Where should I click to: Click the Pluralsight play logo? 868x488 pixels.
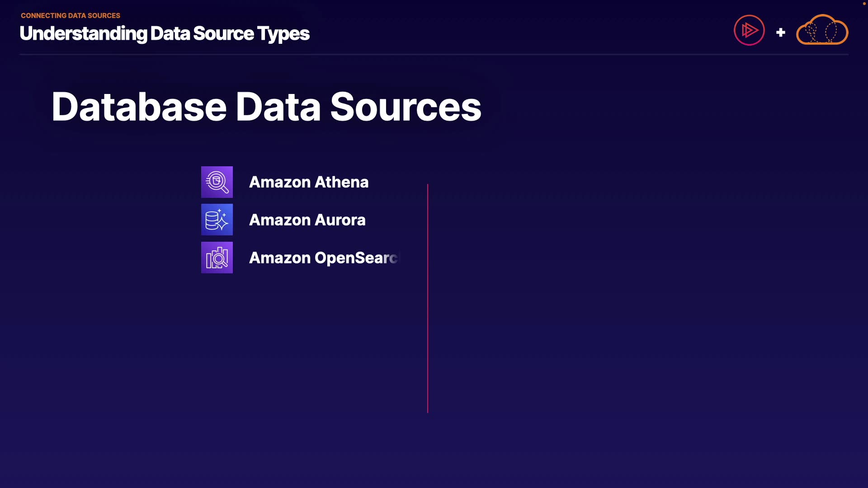(749, 30)
